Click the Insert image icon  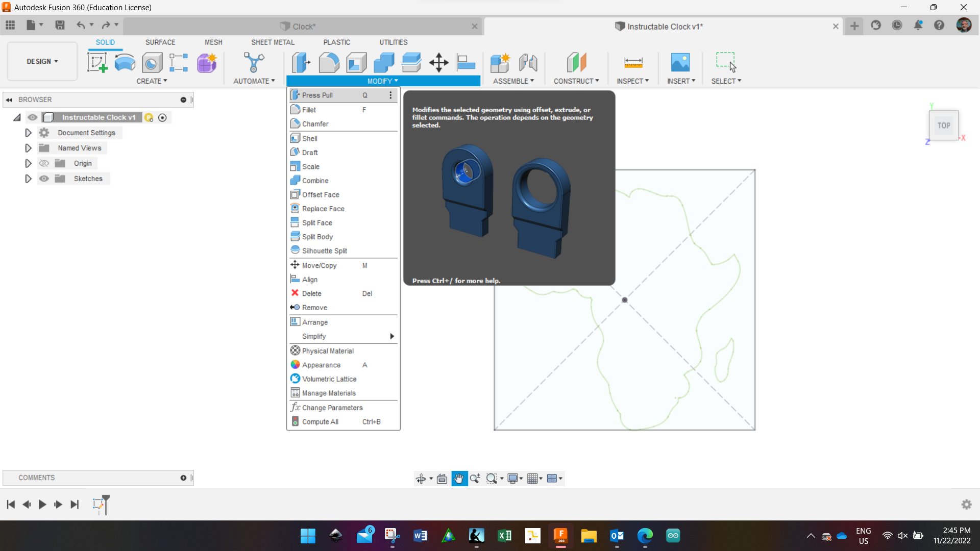click(680, 63)
